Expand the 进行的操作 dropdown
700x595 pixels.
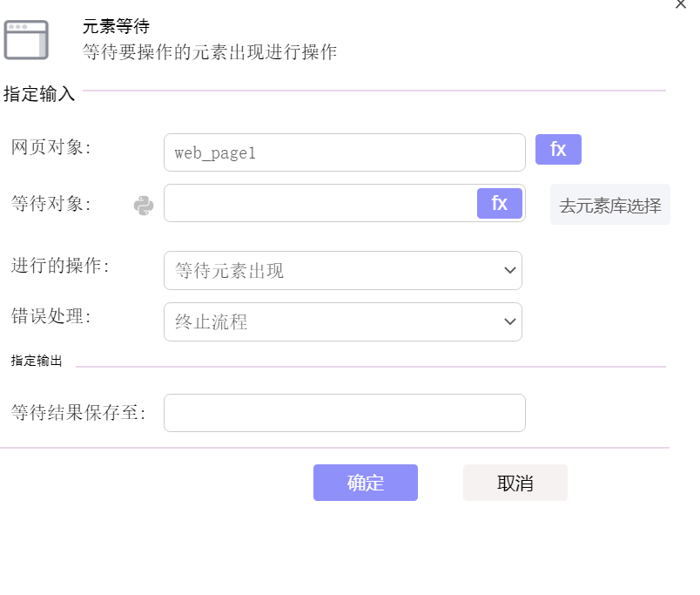(x=343, y=270)
